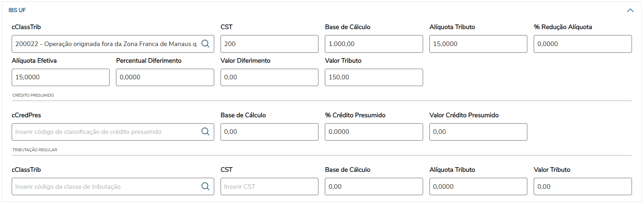Click the % Redução Alíquota field
Image resolution: width=644 pixels, height=204 pixels.
pyautogui.click(x=582, y=44)
